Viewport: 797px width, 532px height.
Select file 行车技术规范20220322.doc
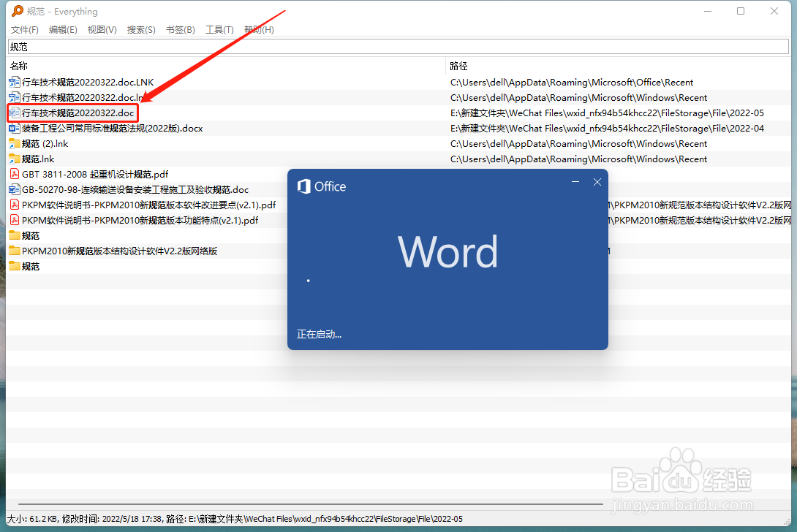click(78, 113)
